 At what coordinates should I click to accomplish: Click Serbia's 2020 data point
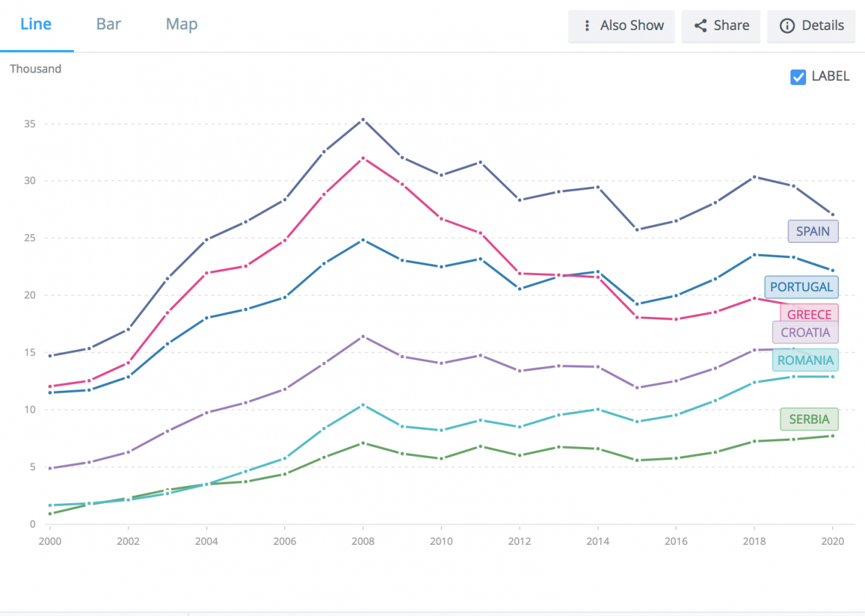tap(832, 436)
